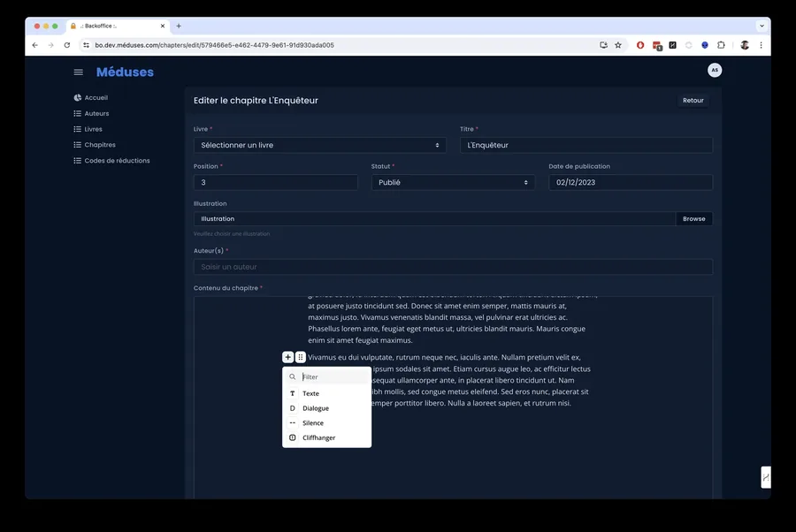Image resolution: width=796 pixels, height=532 pixels.
Task: Focus the Filter search box
Action: [327, 376]
